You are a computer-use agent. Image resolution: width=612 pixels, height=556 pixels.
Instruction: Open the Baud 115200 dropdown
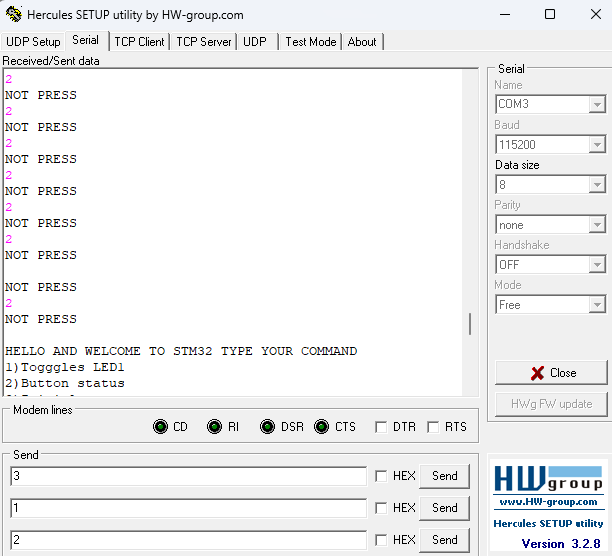[597, 145]
